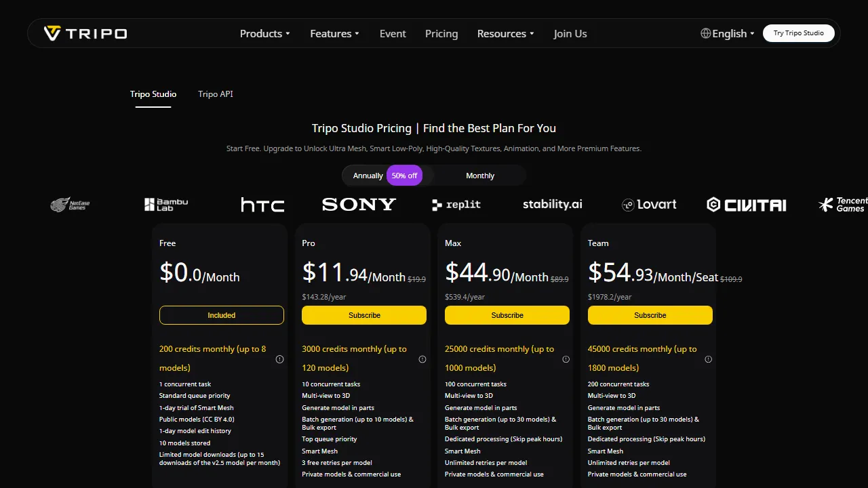The image size is (868, 488).
Task: Click 'Standard queue priority' text
Action: click(x=195, y=396)
